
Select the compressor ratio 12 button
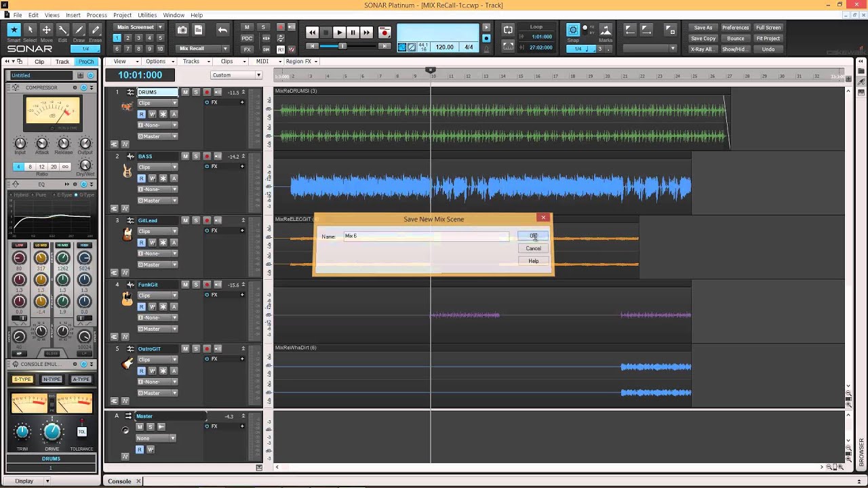(x=41, y=167)
